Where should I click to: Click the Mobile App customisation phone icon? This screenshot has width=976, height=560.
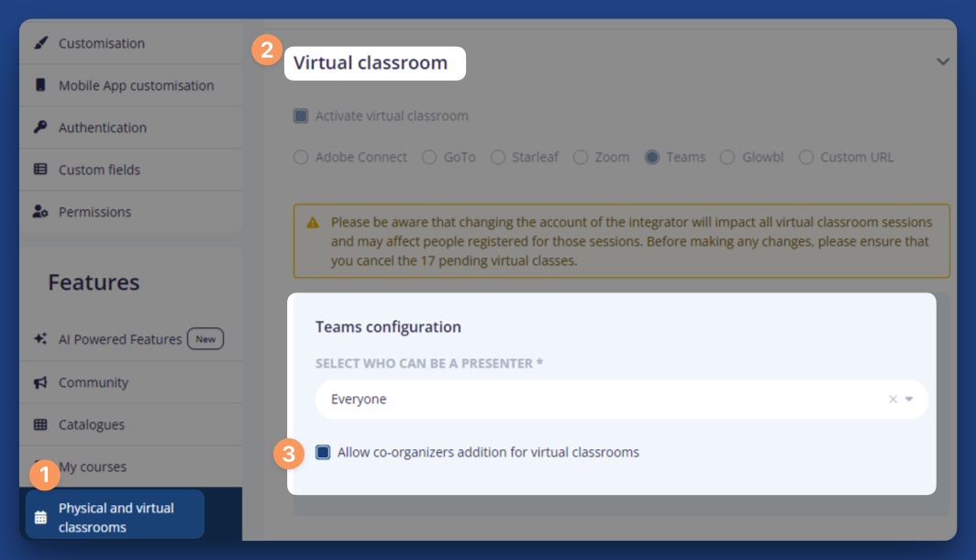(40, 85)
